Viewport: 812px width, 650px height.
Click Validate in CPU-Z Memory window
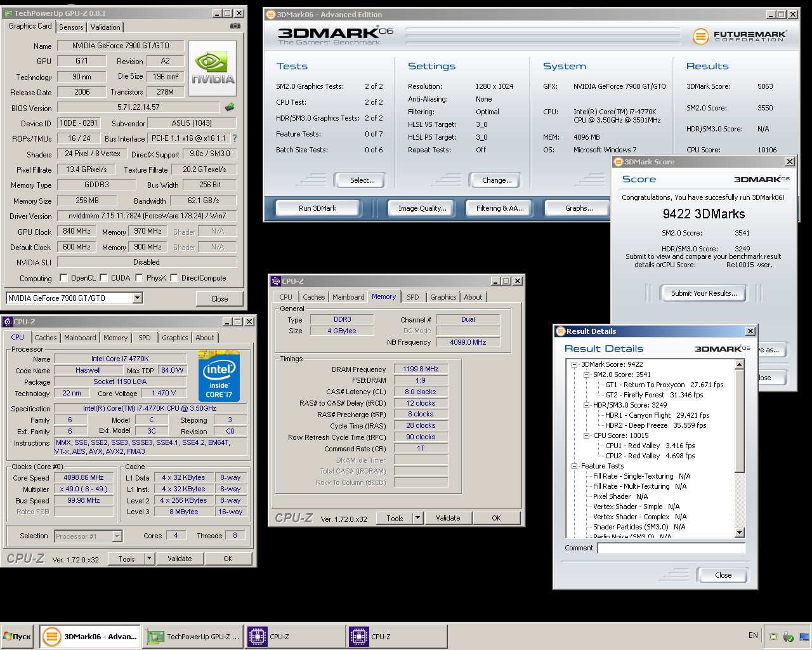coord(448,518)
